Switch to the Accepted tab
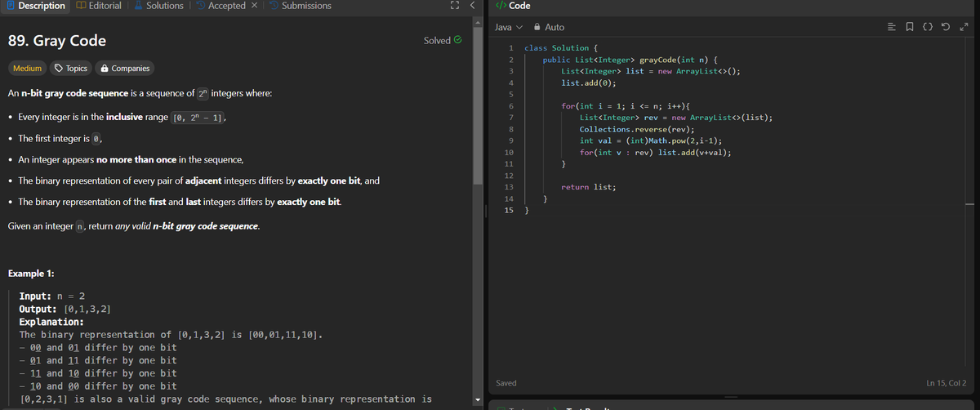This screenshot has height=410, width=980. 220,6
